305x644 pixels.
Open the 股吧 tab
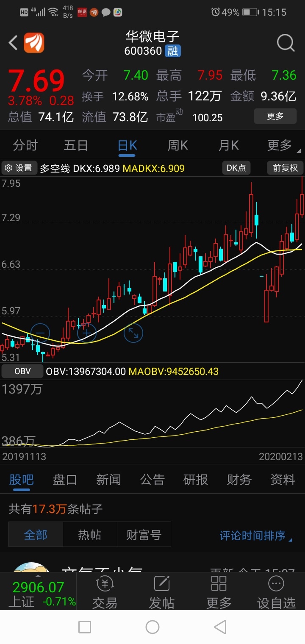[x=22, y=480]
